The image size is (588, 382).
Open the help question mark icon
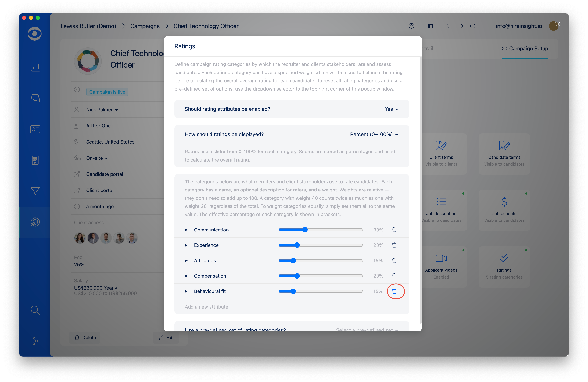tap(411, 26)
